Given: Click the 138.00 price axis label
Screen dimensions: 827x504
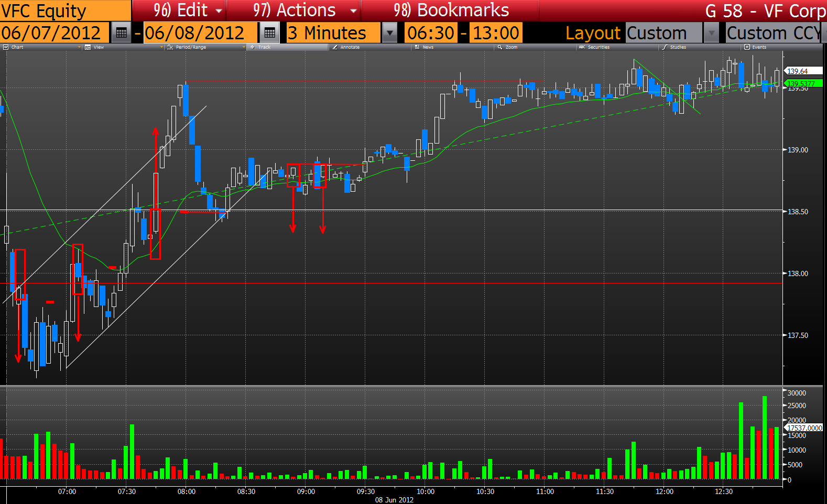Looking at the screenshot, I should coord(798,273).
